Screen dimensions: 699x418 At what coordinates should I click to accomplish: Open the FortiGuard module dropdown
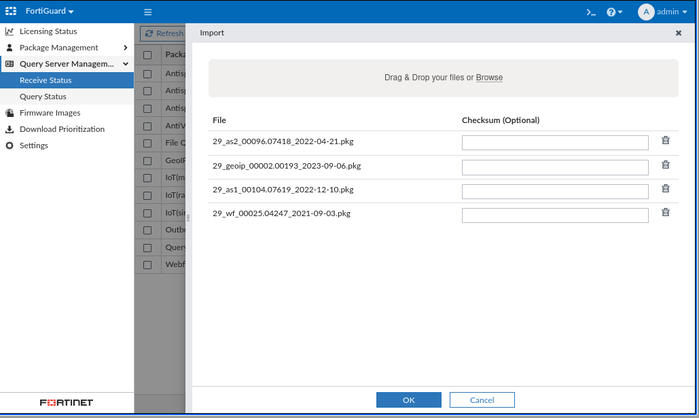(49, 11)
